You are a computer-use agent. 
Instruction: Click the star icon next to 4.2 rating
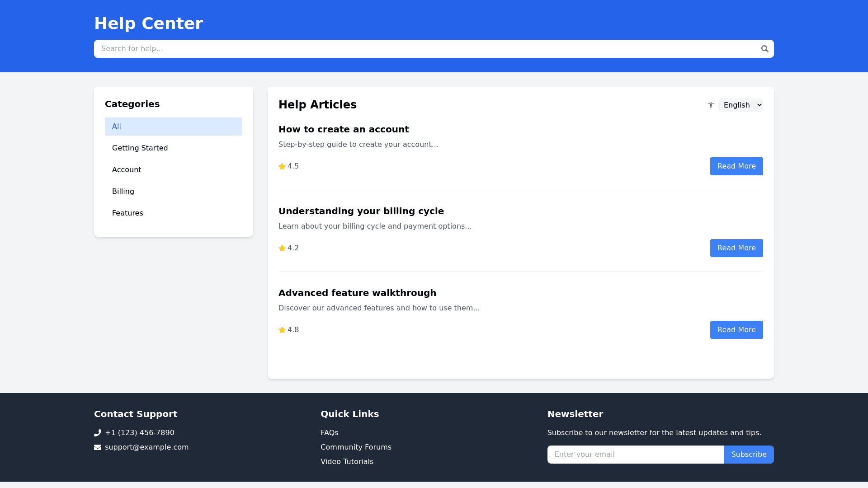tap(282, 248)
